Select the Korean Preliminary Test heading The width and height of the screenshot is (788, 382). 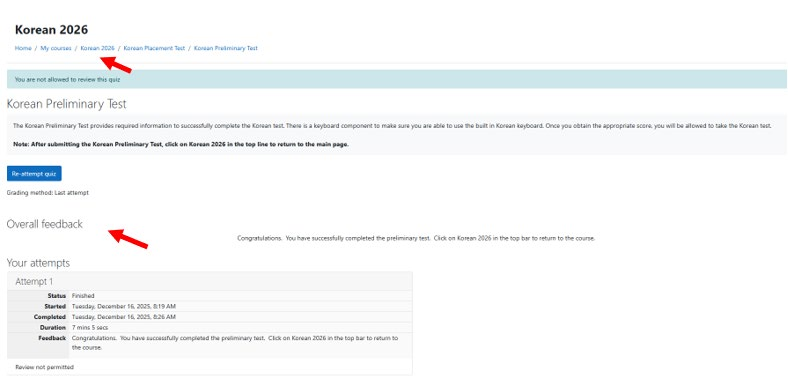[x=66, y=104]
